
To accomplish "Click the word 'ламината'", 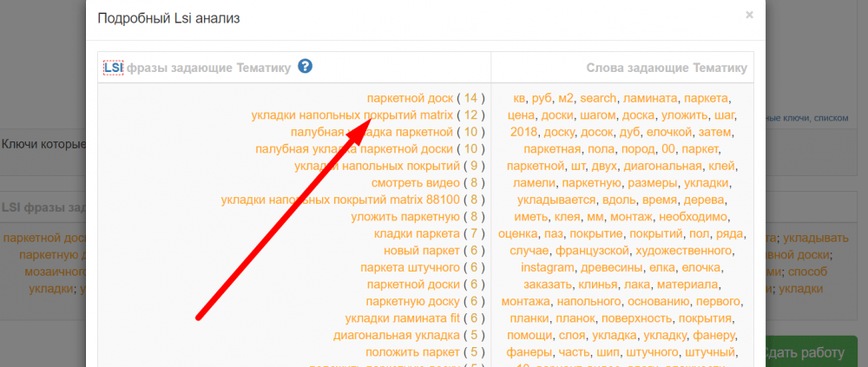I will (650, 99).
